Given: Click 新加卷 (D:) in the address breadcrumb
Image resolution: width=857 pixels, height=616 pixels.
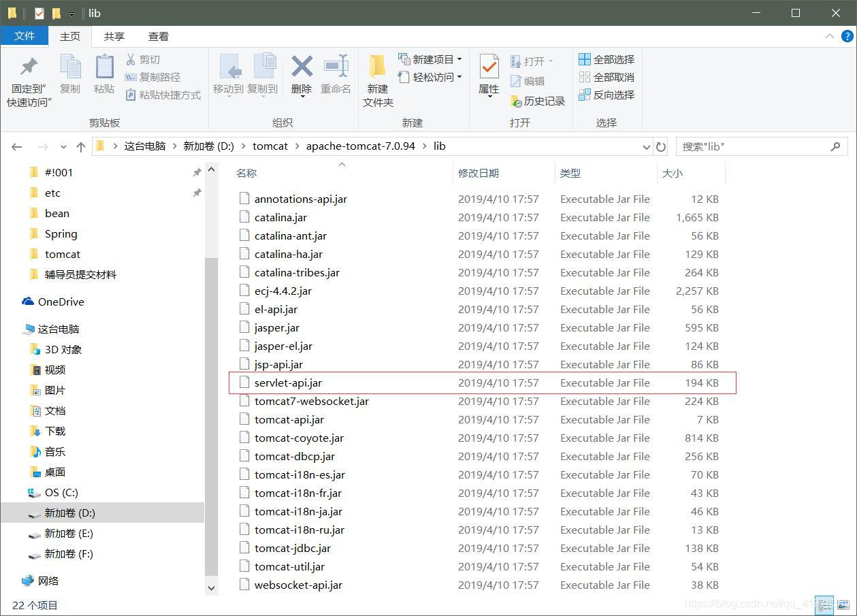Looking at the screenshot, I should [209, 146].
